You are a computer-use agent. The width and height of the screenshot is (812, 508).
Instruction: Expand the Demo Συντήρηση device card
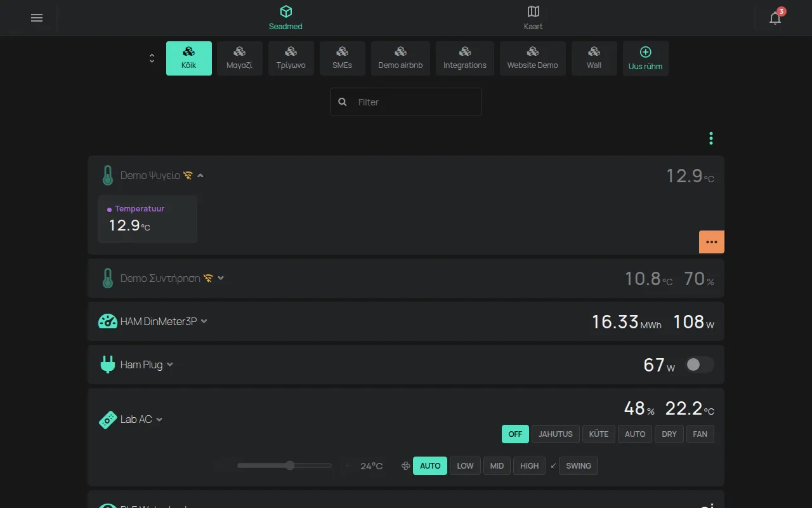pos(221,278)
